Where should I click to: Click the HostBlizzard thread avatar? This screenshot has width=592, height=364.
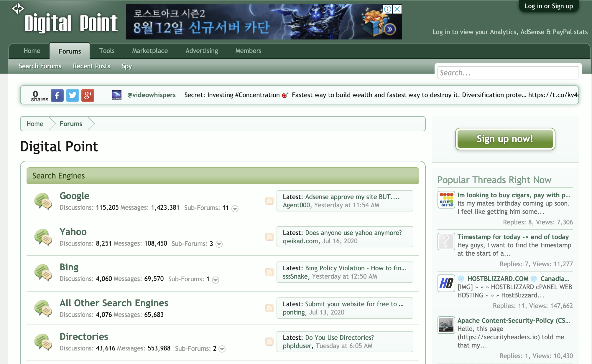pyautogui.click(x=446, y=283)
